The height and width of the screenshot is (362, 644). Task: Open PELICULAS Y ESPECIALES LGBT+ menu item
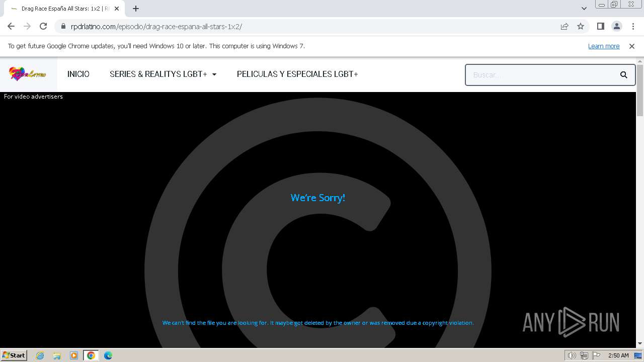click(297, 74)
